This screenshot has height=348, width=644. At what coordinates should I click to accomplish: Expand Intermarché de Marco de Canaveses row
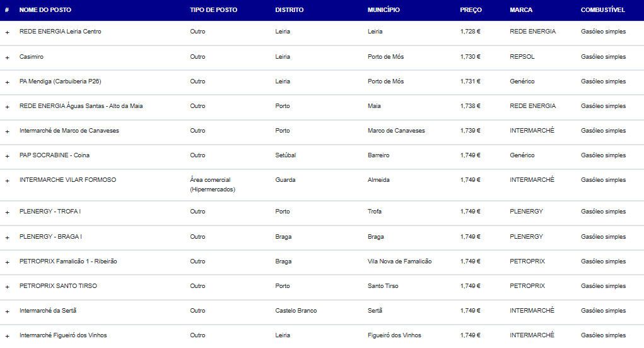[7, 131]
